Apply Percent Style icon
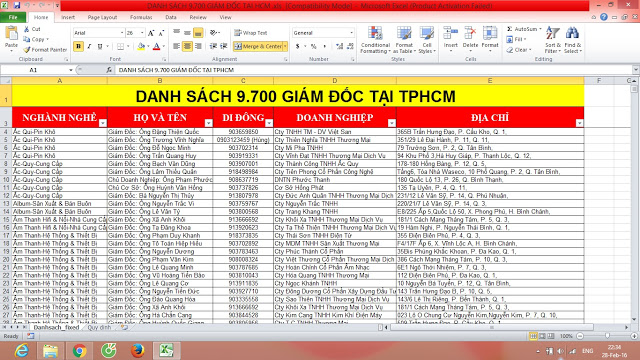Screen dimensions: 640x360 pyautogui.click(x=313, y=47)
